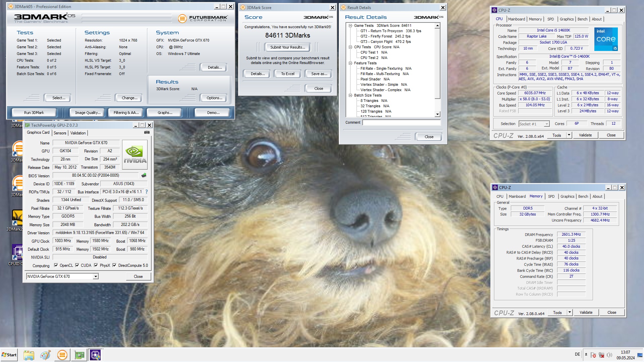Click Submit Your Results button
The image size is (644, 362).
click(288, 47)
